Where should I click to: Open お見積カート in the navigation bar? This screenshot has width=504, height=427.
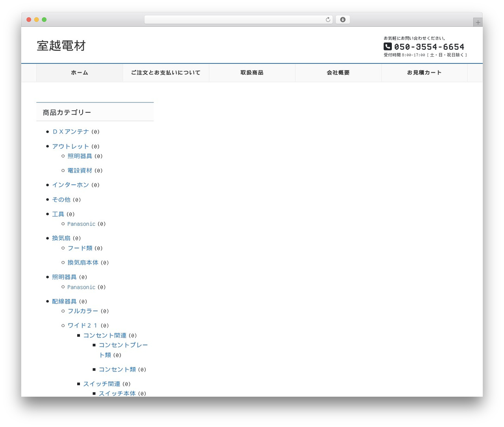pyautogui.click(x=424, y=73)
